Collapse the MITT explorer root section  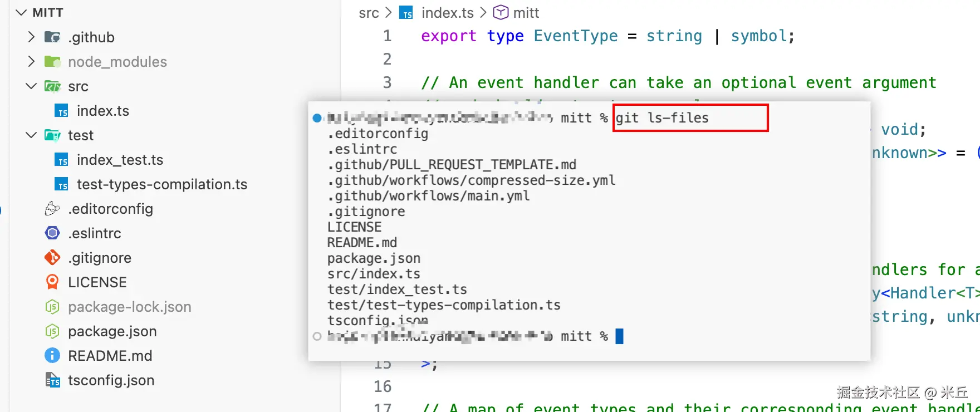(x=21, y=12)
